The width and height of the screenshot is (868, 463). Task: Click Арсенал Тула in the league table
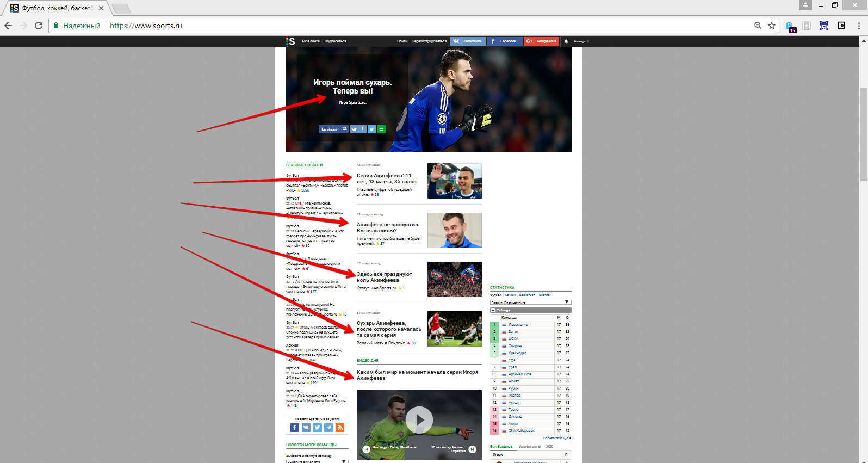point(519,374)
